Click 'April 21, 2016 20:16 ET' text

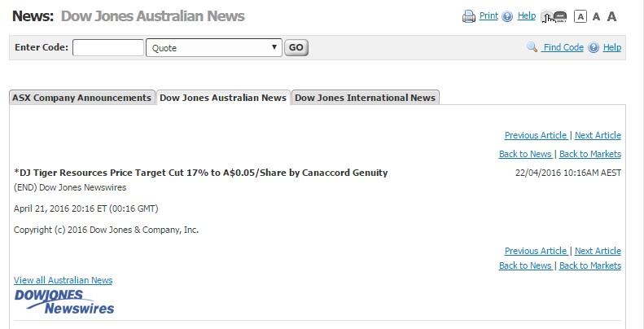pyautogui.click(x=60, y=208)
